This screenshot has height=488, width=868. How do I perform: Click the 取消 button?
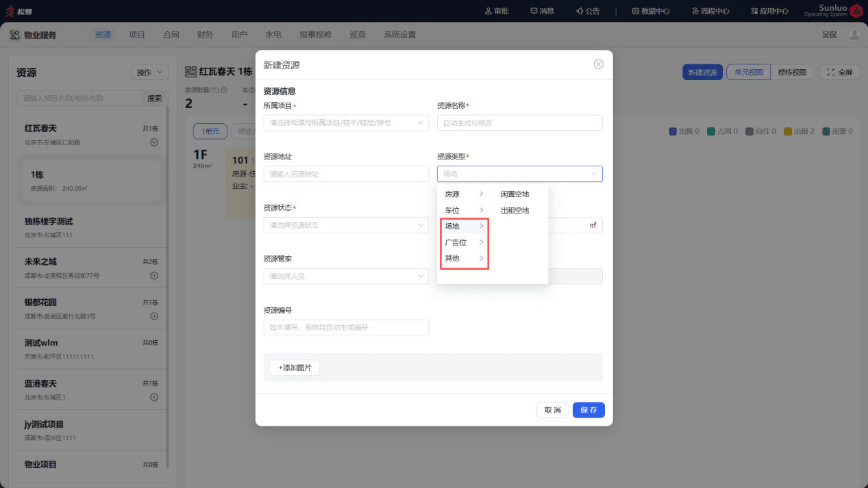[552, 410]
